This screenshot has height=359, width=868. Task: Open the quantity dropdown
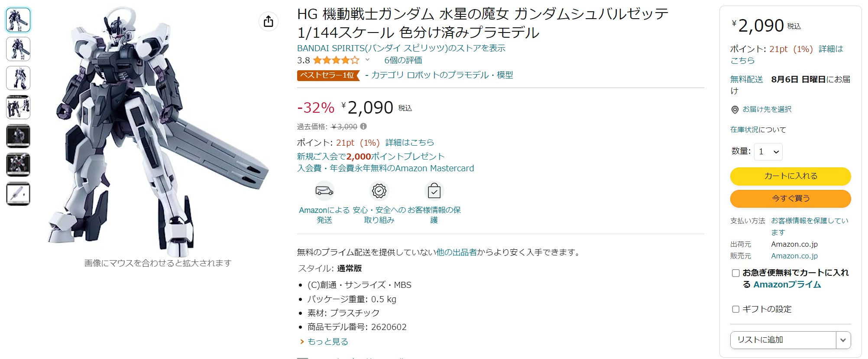pyautogui.click(x=768, y=152)
